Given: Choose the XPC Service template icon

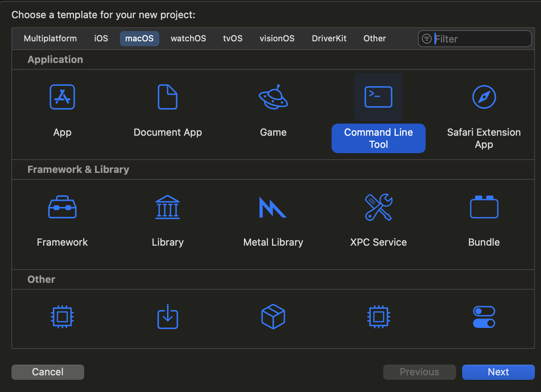Looking at the screenshot, I should (x=378, y=207).
